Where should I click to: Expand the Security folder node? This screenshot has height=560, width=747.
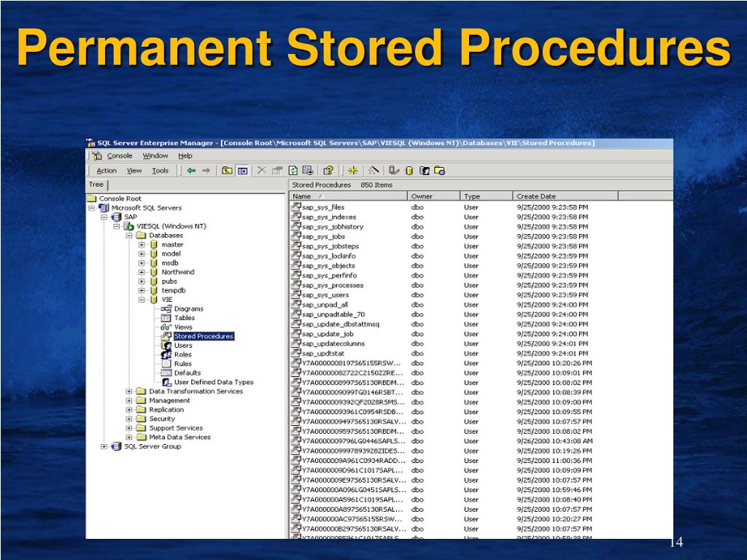point(128,419)
